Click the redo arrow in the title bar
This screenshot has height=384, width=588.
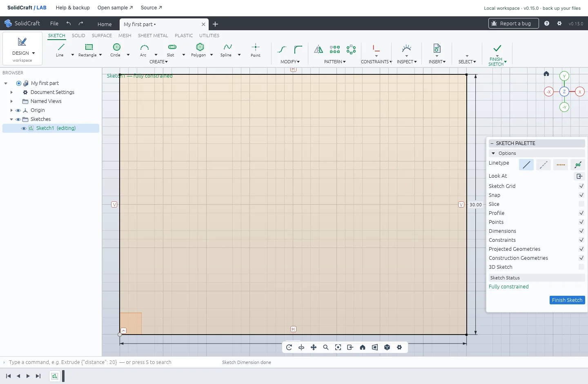(x=81, y=23)
